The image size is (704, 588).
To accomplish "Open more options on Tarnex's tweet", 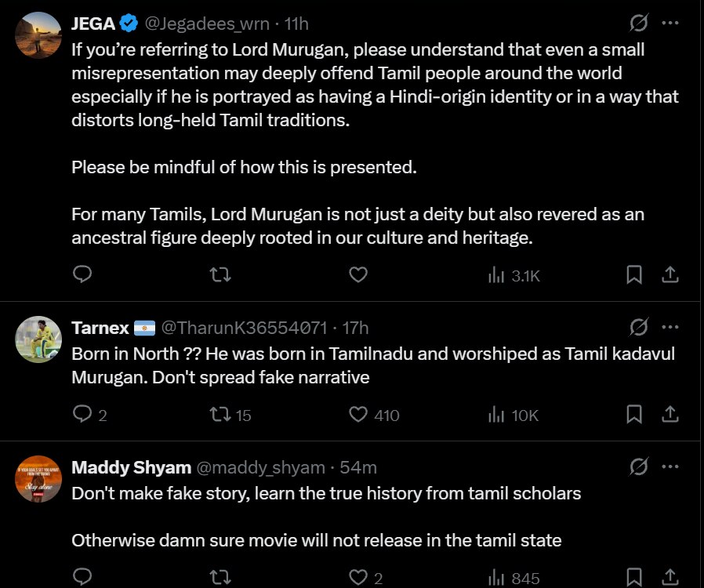I will tap(670, 327).
